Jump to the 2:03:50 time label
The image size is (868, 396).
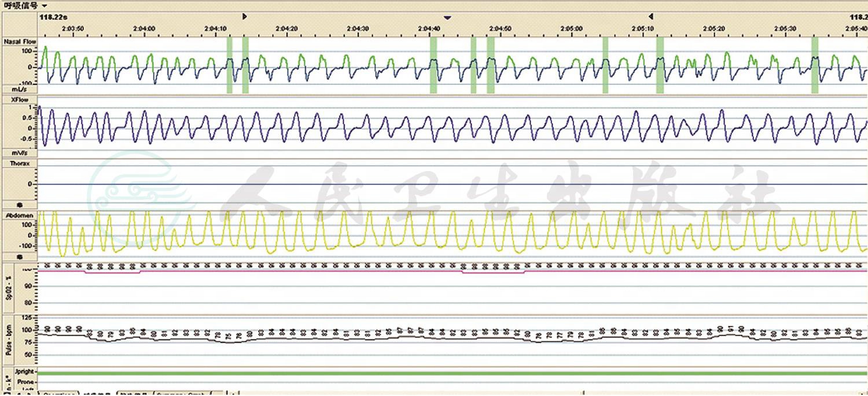(73, 28)
